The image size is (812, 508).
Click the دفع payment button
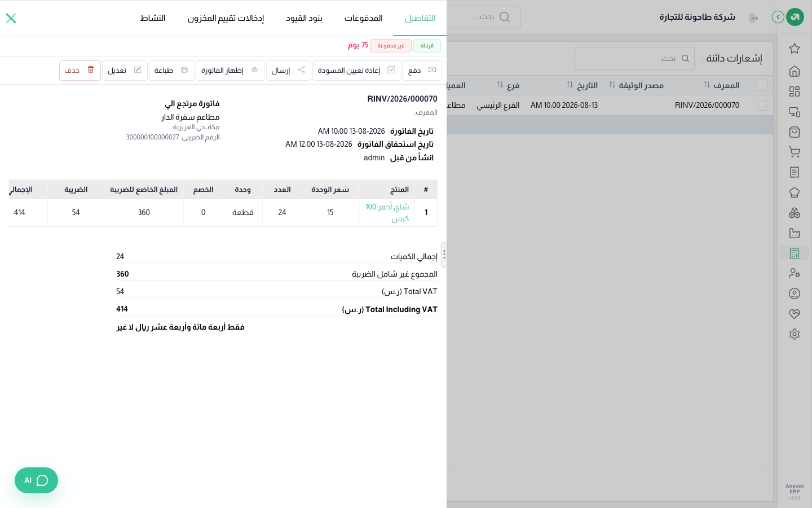422,71
